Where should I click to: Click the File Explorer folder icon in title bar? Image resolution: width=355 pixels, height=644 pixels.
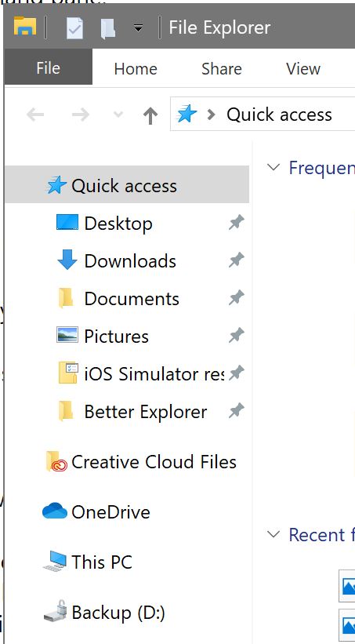25,27
